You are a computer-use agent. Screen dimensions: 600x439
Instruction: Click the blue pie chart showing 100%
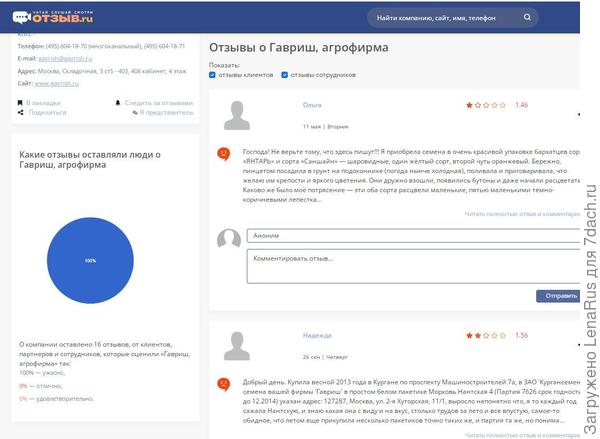(90, 260)
